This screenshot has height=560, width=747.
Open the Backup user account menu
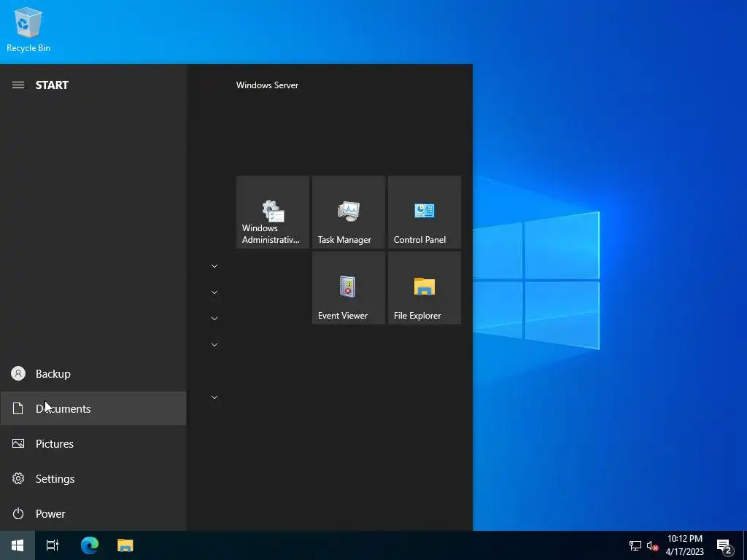point(93,374)
